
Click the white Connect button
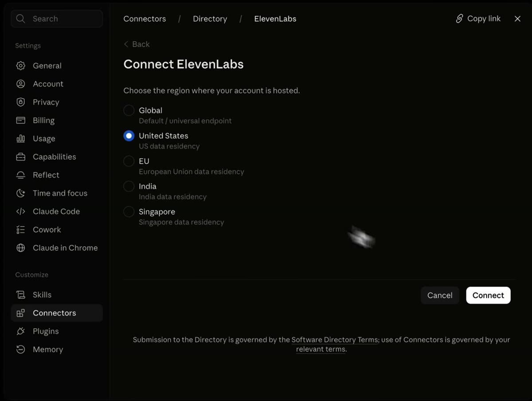pos(488,295)
